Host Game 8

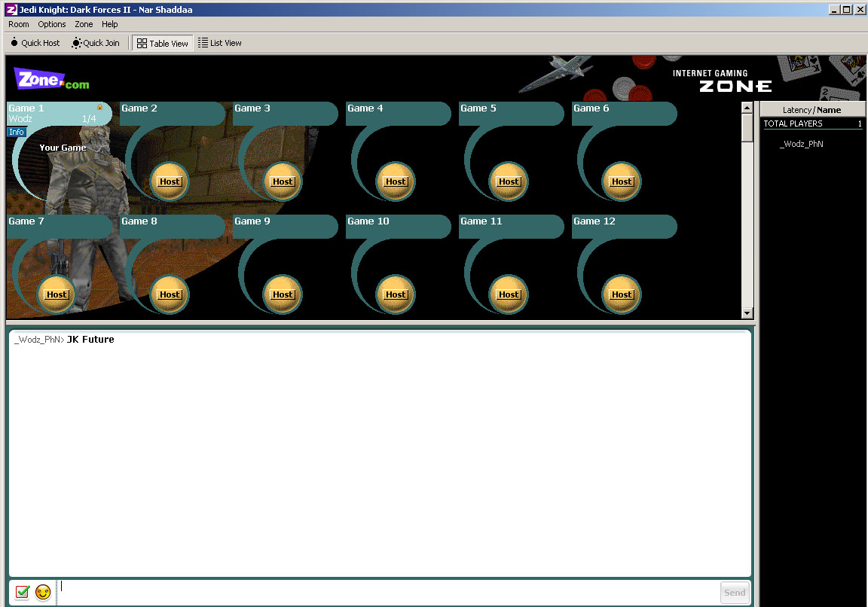pyautogui.click(x=170, y=294)
